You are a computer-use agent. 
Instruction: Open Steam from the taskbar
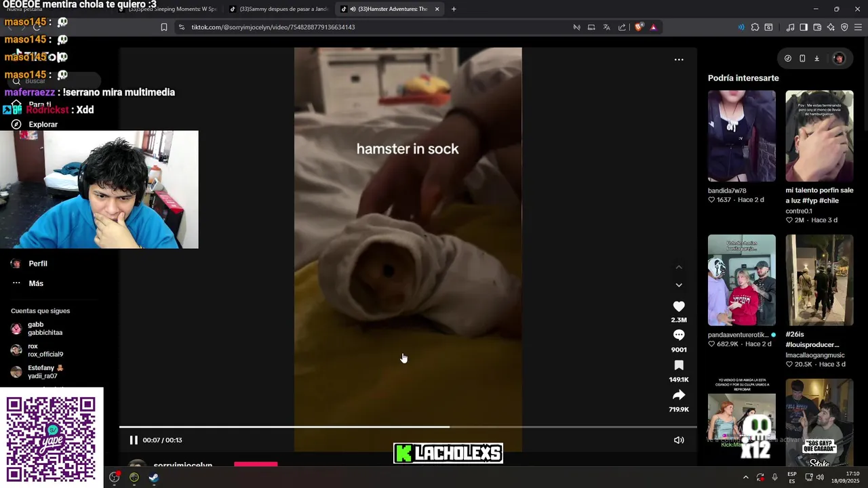[154, 477]
